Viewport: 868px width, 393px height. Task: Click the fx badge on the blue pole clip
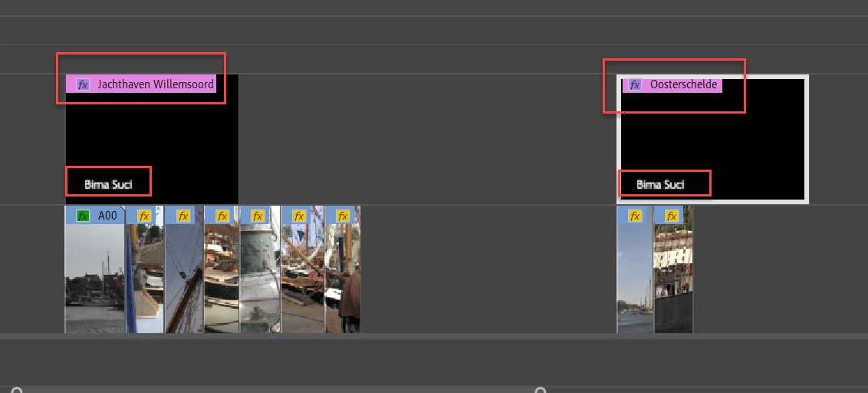(x=144, y=216)
